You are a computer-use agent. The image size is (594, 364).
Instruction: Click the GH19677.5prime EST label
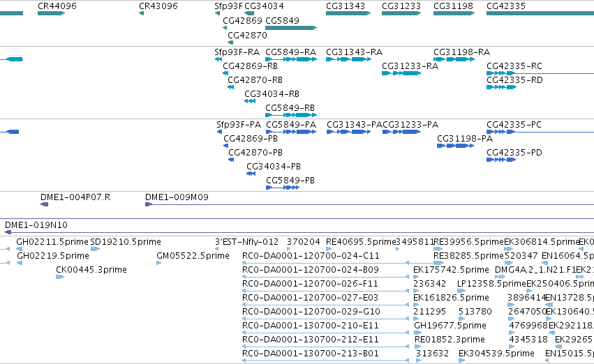[x=450, y=326]
